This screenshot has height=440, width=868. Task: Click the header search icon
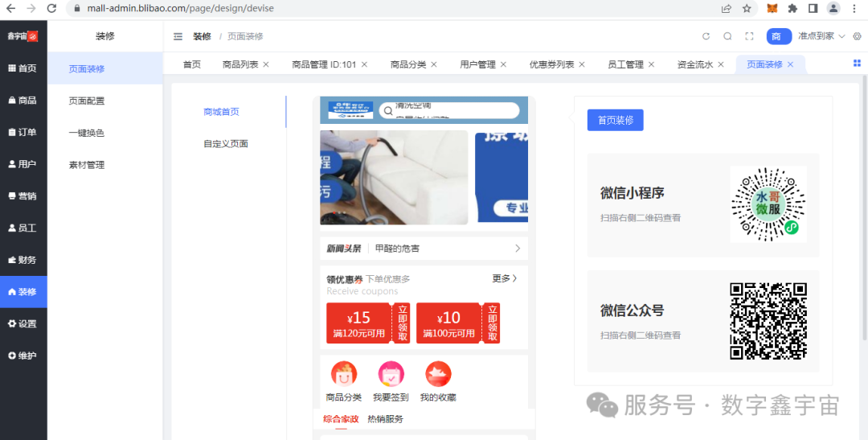tap(727, 36)
